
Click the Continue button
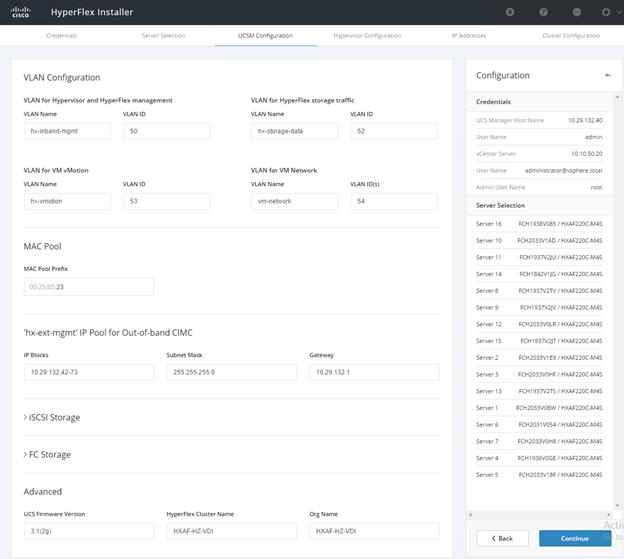[x=575, y=538]
